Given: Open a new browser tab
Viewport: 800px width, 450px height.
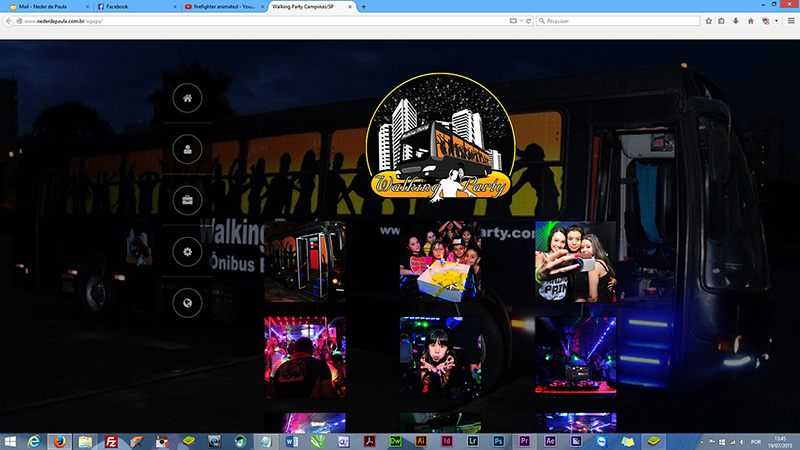Looking at the screenshot, I should [x=364, y=7].
